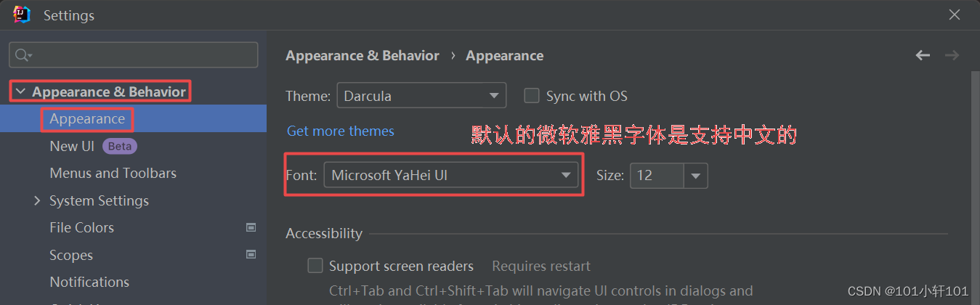
Task: Select Menus and Toolbars in sidebar
Action: pyautogui.click(x=113, y=174)
